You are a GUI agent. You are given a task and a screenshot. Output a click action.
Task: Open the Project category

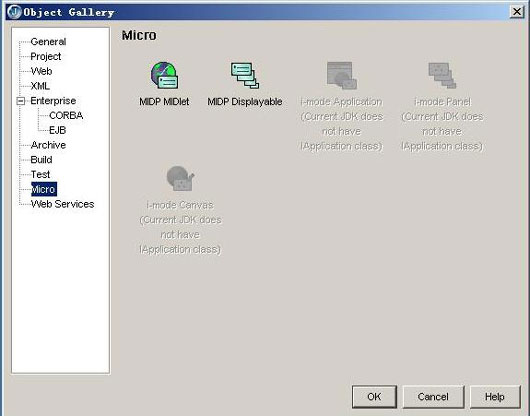(x=46, y=56)
